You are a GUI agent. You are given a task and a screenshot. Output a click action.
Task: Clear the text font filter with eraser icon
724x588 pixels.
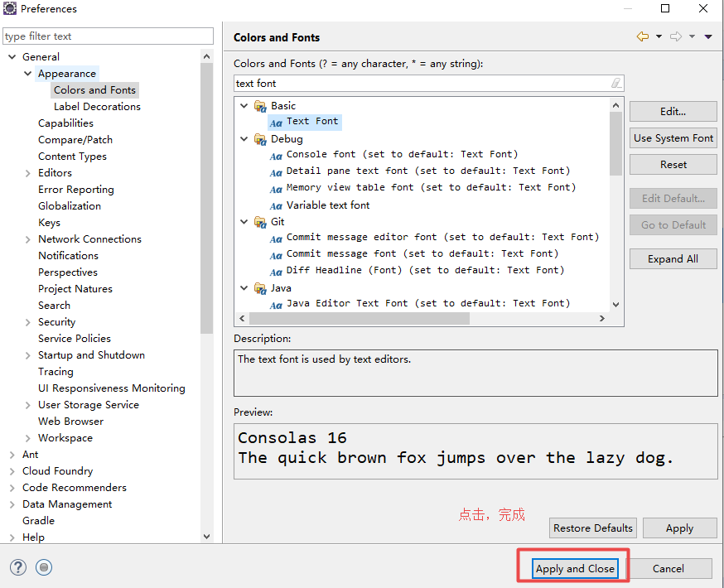[x=616, y=83]
